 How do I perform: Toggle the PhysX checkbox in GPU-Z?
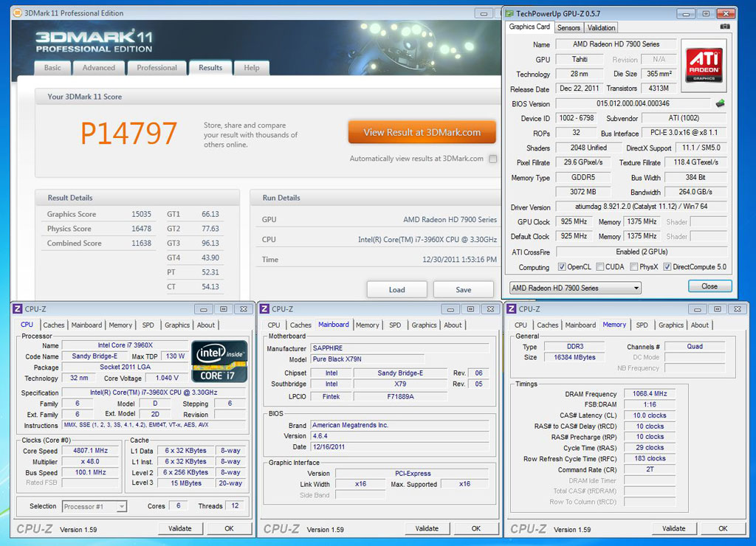634,266
